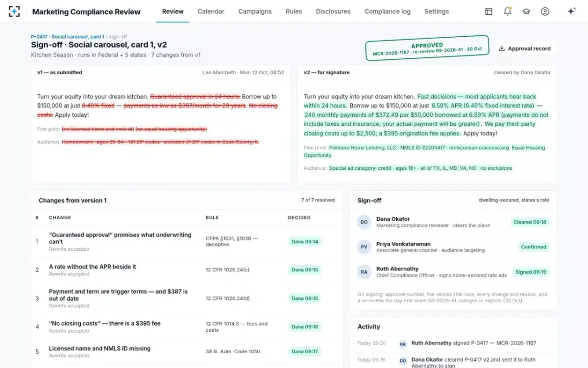This screenshot has width=588, height=368.
Task: Click the Cleared 09:18 status badge
Action: click(x=530, y=222)
